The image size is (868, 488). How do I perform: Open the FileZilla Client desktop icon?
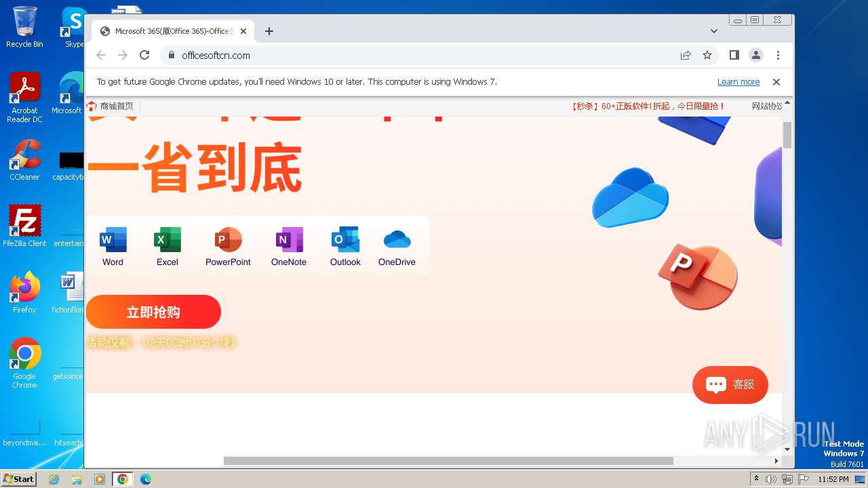[x=24, y=226]
